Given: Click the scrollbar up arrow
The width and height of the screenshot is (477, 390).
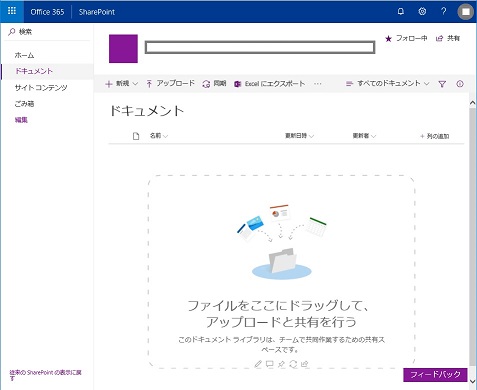Looking at the screenshot, I should coord(473,103).
